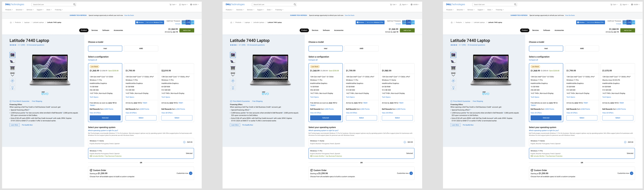Open the Compare all link in the middle page

coord(313,60)
